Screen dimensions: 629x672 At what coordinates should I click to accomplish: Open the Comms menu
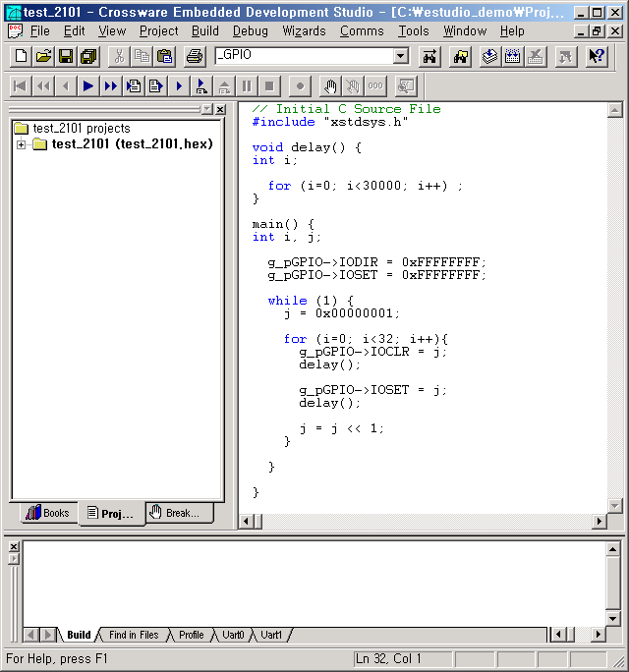click(362, 31)
